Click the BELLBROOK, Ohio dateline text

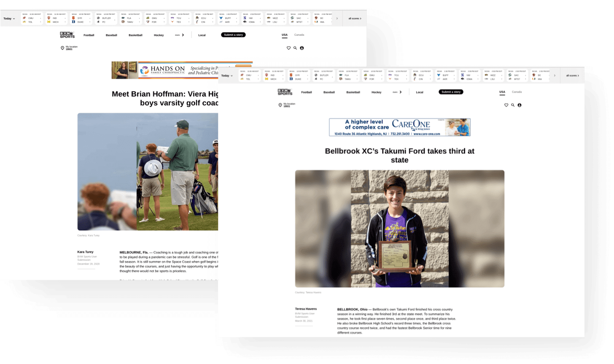[x=353, y=309]
